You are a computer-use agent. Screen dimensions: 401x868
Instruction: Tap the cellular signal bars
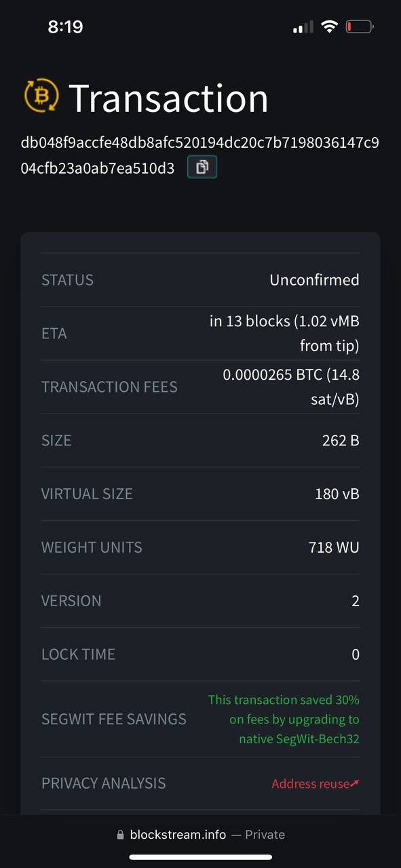point(303,27)
